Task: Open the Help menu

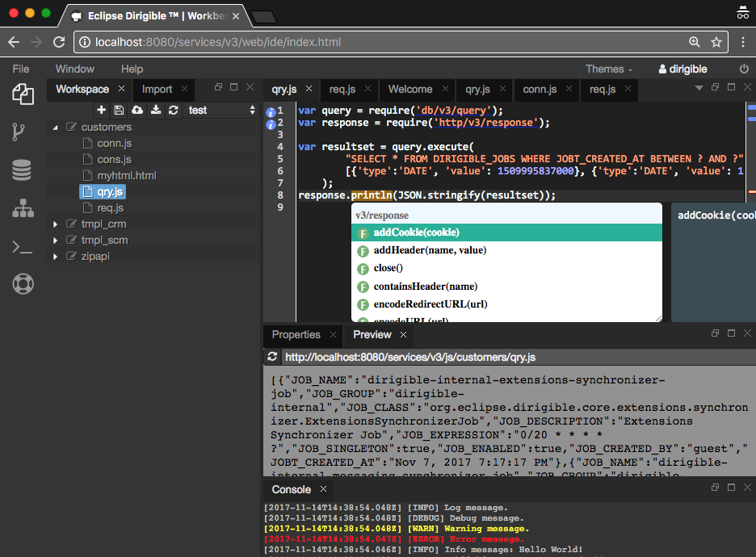Action: click(132, 69)
